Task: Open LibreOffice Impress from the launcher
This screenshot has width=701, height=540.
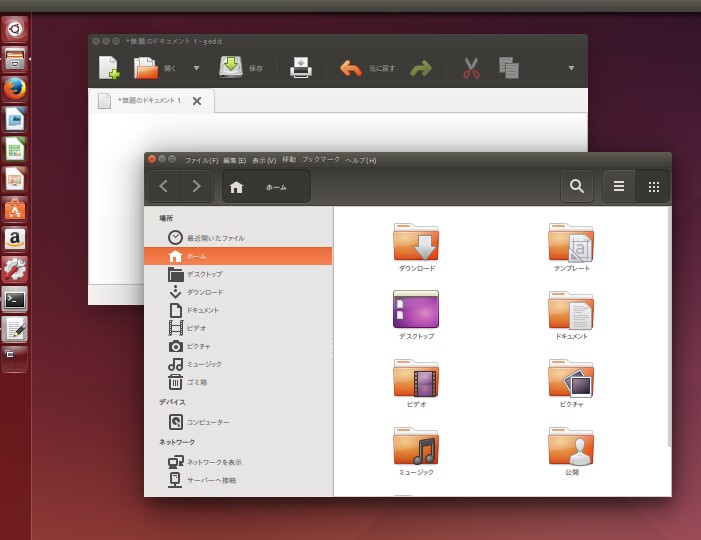Action: click(x=15, y=179)
